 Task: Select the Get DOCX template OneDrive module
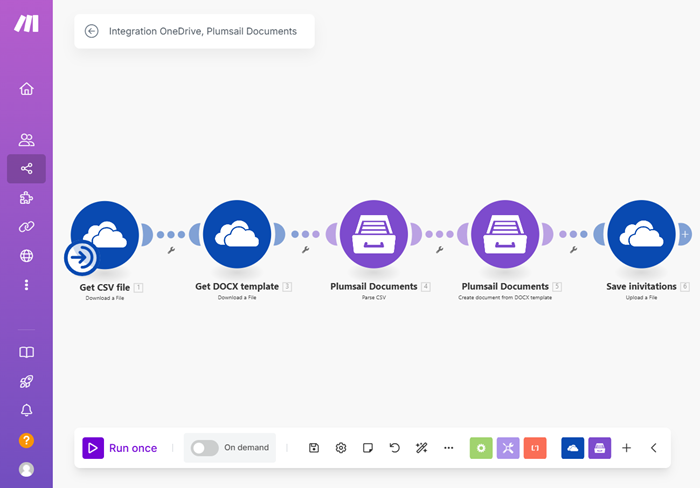(x=237, y=234)
